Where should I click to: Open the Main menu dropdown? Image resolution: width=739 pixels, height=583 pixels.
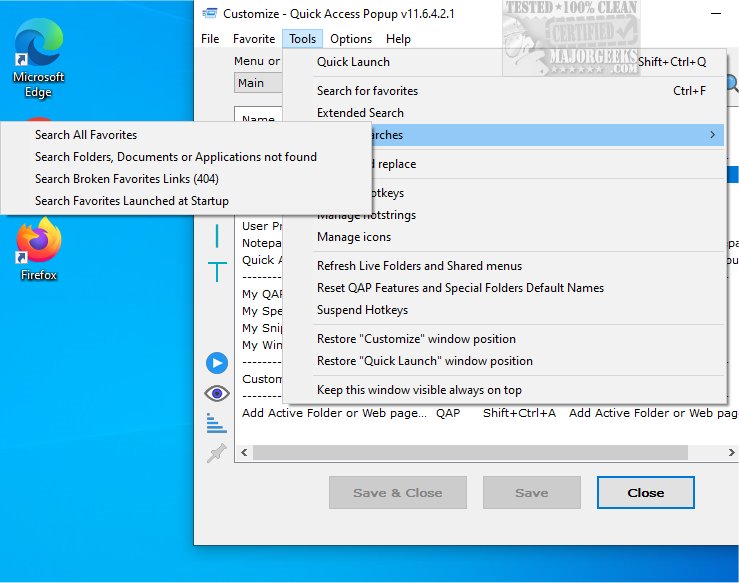coord(258,83)
